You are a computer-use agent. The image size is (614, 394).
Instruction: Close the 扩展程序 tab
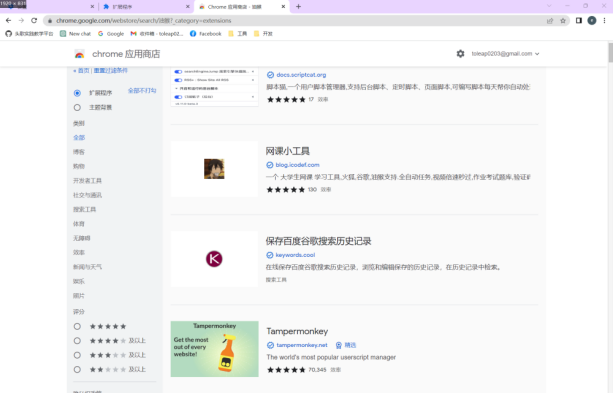click(188, 7)
